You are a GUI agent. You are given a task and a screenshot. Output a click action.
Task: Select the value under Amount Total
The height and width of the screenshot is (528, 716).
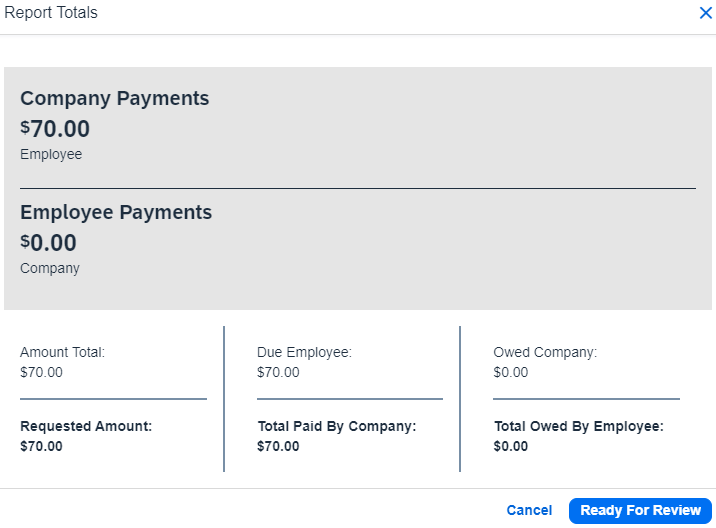41,372
